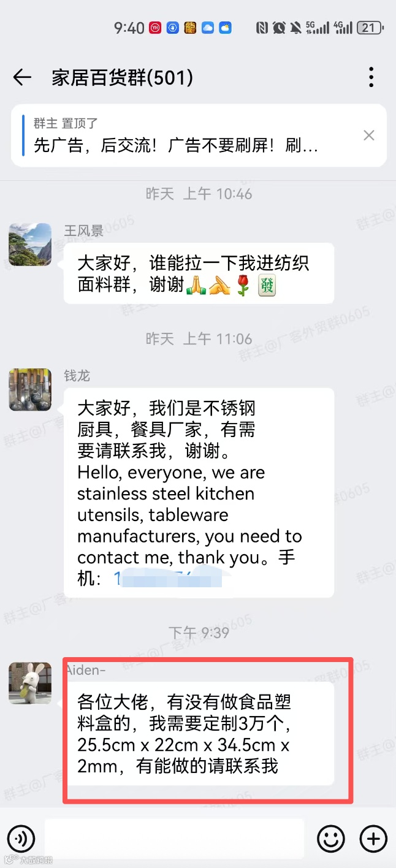Open Aiden-'s rabbit avatar profile

[30, 683]
